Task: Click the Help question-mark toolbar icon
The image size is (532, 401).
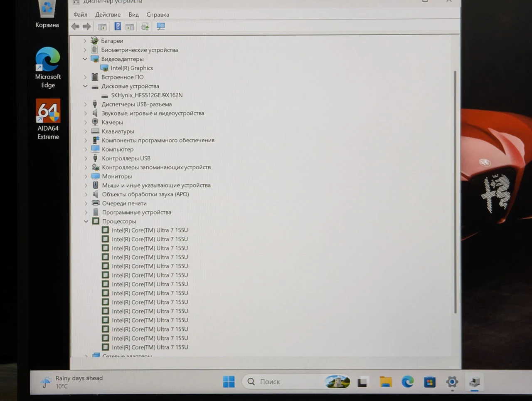Action: pos(118,27)
